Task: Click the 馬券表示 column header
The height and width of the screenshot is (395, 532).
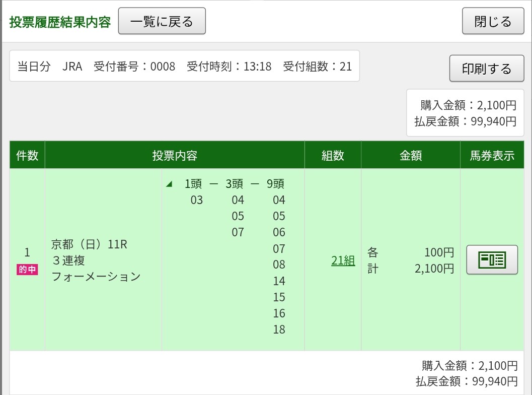Action: click(x=492, y=155)
